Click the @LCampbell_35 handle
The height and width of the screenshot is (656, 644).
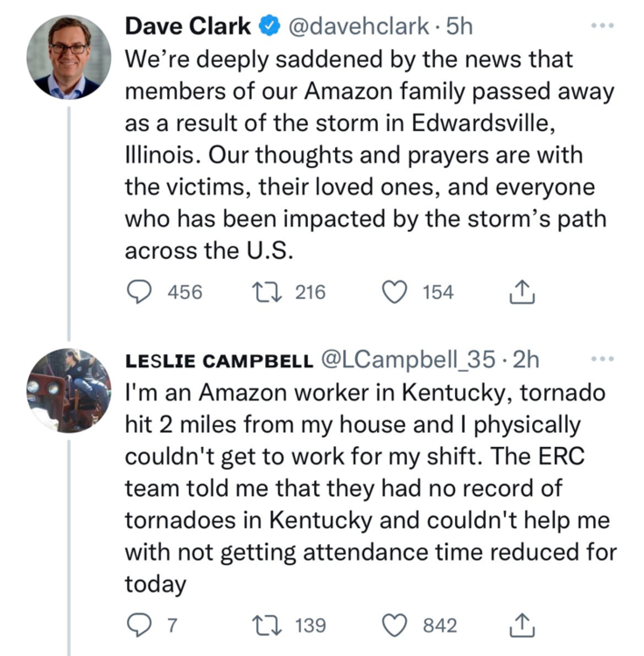tap(409, 359)
